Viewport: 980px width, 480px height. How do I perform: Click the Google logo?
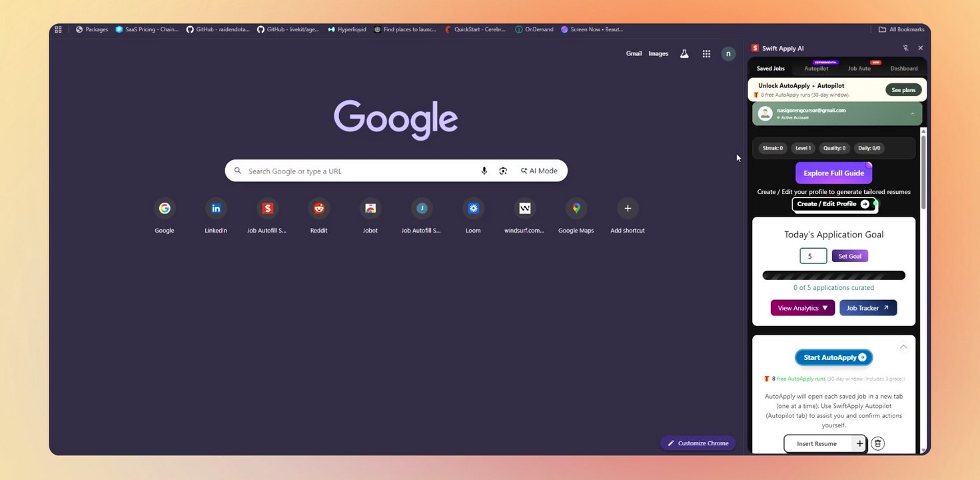pos(396,120)
